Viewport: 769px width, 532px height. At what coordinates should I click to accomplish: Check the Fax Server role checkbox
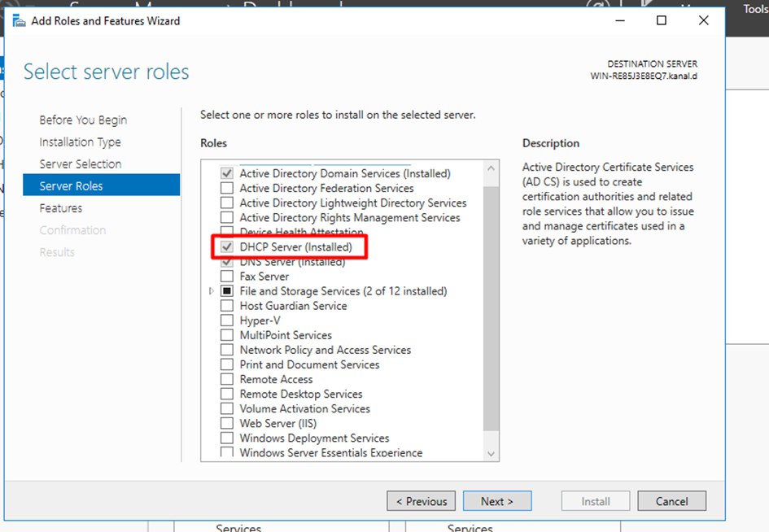[227, 277]
